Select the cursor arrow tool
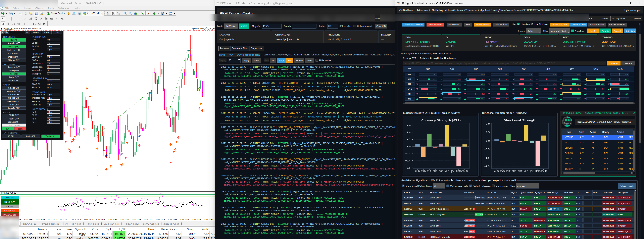 [x=3, y=19]
